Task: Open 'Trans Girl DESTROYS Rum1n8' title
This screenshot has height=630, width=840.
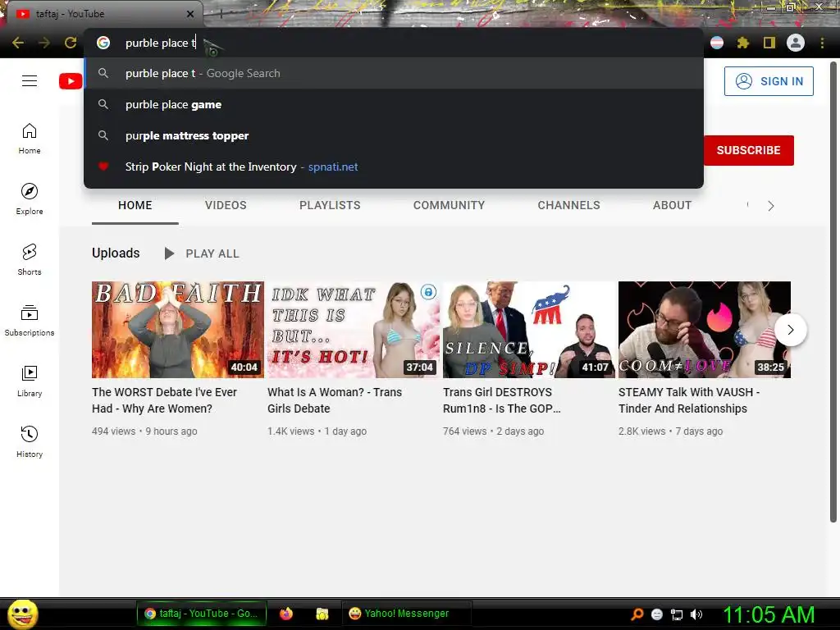Action: (x=501, y=400)
